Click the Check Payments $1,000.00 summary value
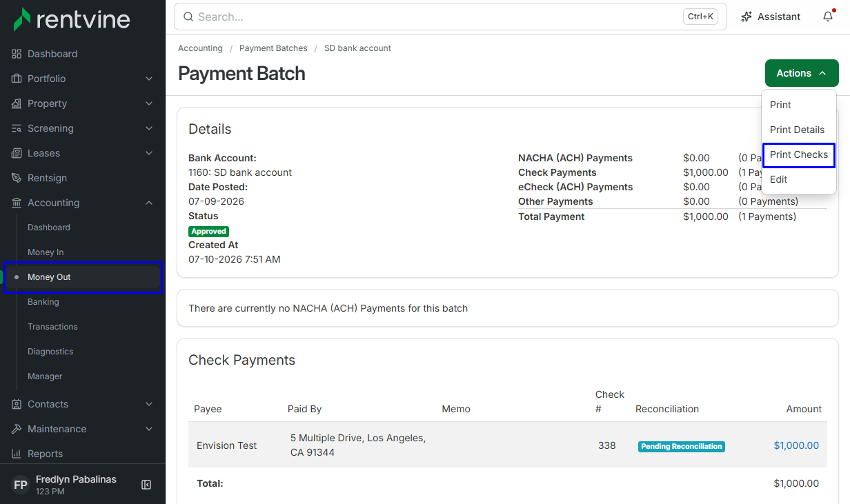Image resolution: width=850 pixels, height=504 pixels. [706, 172]
